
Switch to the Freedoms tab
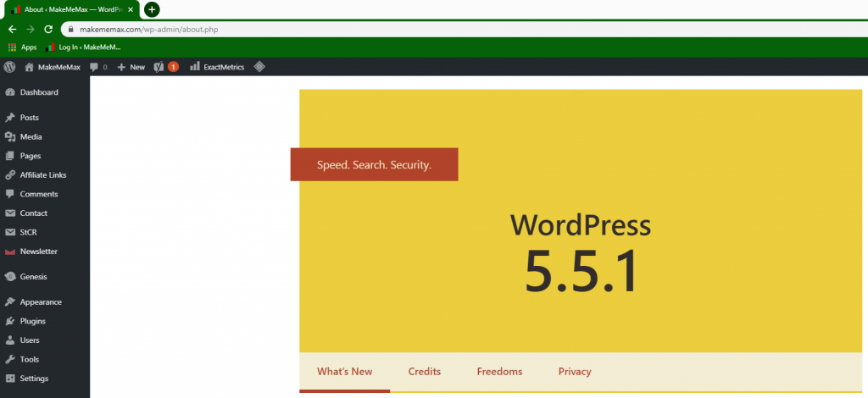tap(499, 372)
